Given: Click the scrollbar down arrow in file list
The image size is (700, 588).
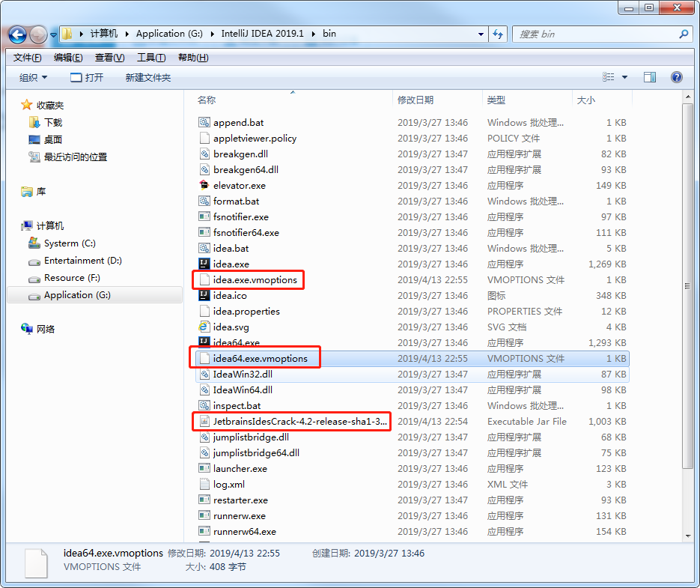Looking at the screenshot, I should [x=687, y=536].
